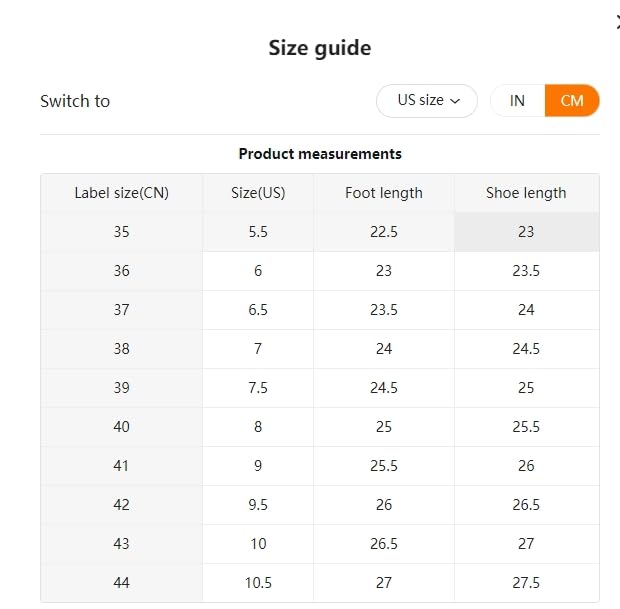The width and height of the screenshot is (620, 609).
Task: Open the US size dropdown
Action: coord(427,101)
